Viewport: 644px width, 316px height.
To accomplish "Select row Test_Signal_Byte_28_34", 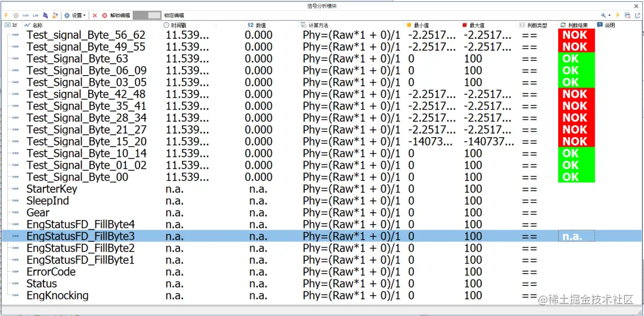I will point(321,118).
